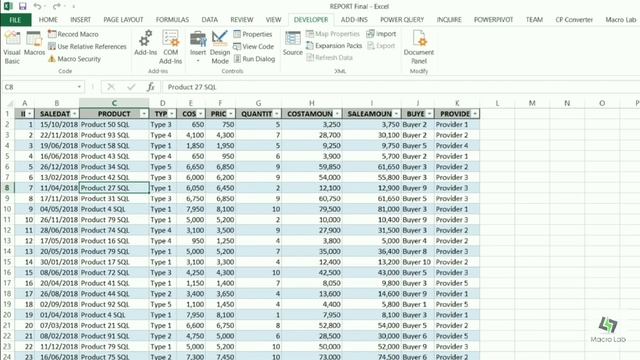The height and width of the screenshot is (360, 640).
Task: Click the Undo arrow
Action: pyautogui.click(x=37, y=6)
